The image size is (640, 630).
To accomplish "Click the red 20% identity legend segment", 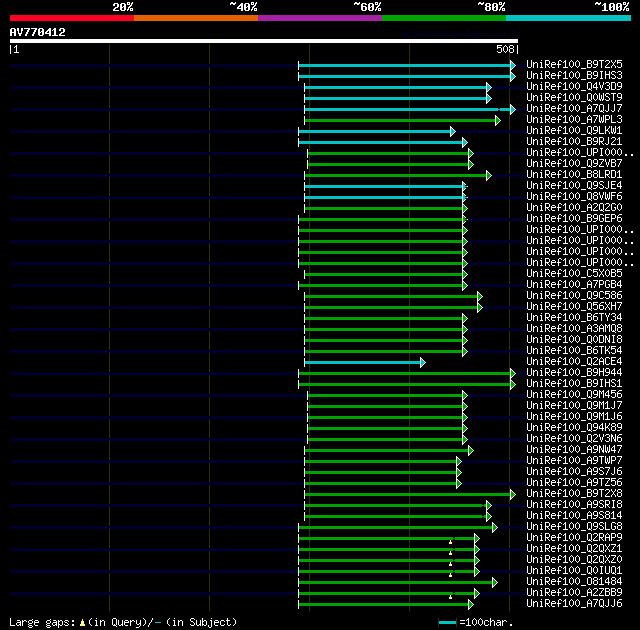I will click(x=72, y=18).
